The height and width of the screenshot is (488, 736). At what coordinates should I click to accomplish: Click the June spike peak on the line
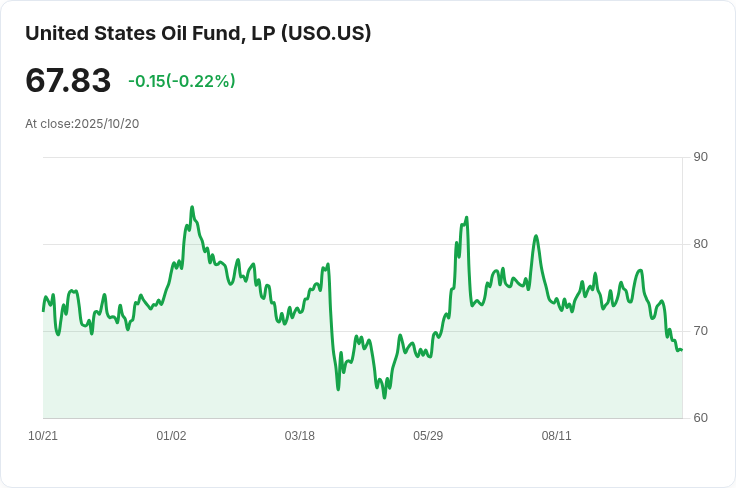(466, 217)
